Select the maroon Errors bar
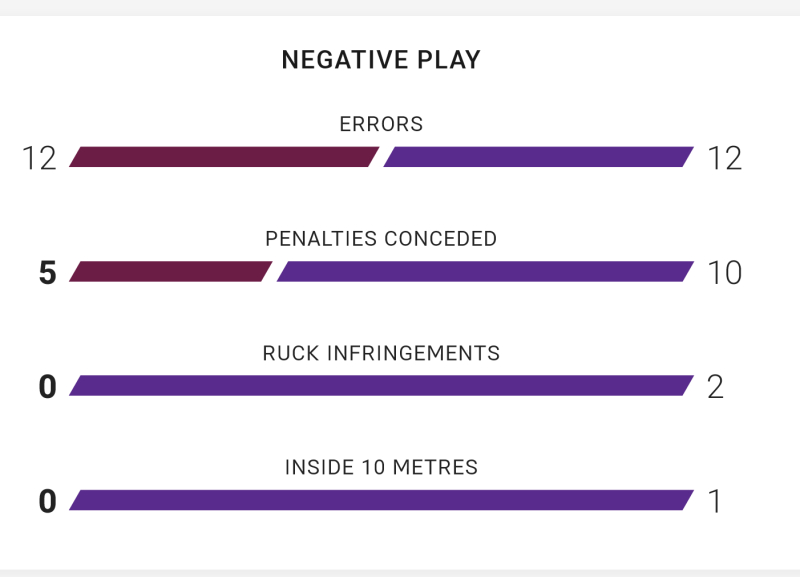Screen dimensions: 800x577 point(224,157)
